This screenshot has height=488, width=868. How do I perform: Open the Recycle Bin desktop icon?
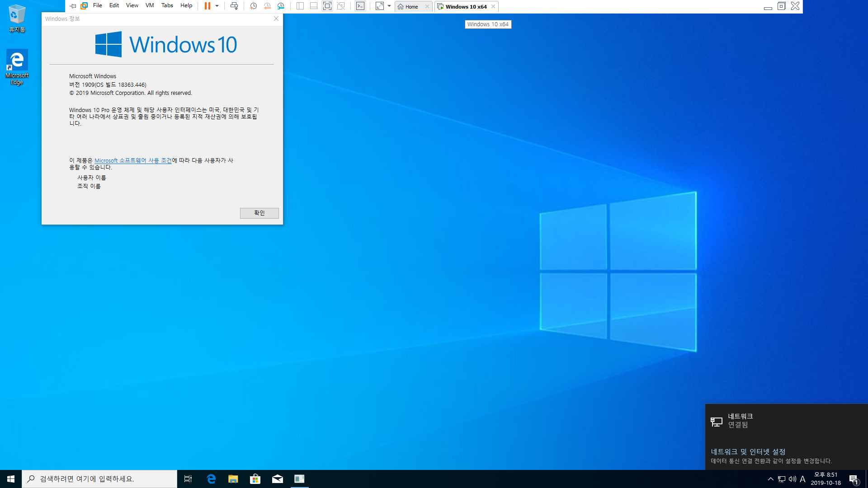tap(17, 18)
